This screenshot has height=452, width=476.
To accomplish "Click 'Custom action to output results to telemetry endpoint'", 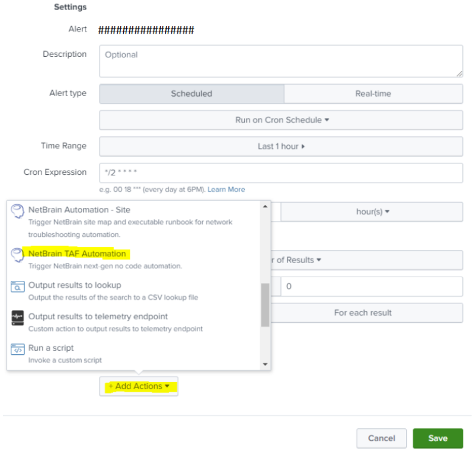I will (116, 329).
